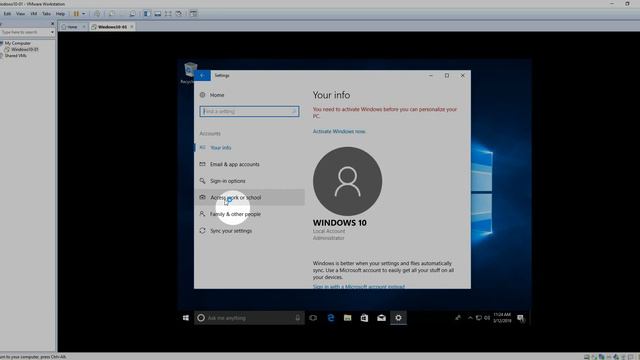Screen dimensions: 640x360
Task: Select Windows10-01 in Library tree
Action: (25, 49)
